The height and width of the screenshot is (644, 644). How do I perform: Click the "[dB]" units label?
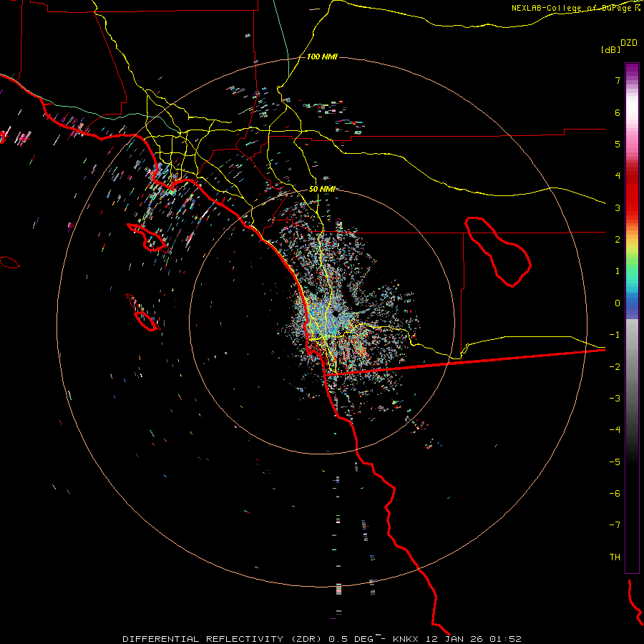click(x=610, y=49)
